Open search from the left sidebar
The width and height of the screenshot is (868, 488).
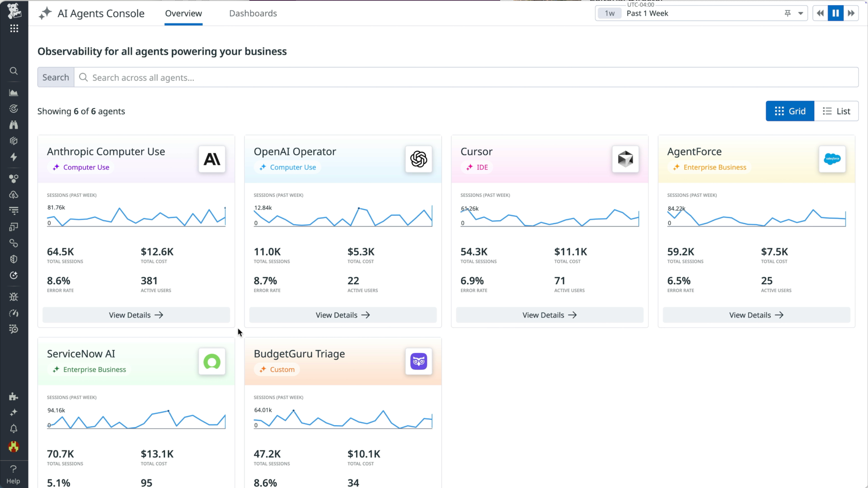[x=14, y=71]
